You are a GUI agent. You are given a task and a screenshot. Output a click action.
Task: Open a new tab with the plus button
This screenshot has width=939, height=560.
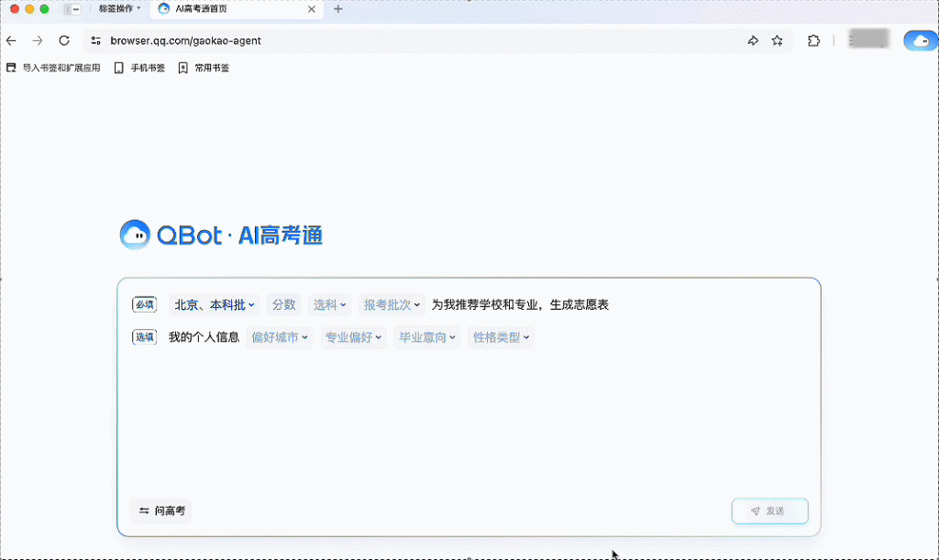[x=338, y=9]
